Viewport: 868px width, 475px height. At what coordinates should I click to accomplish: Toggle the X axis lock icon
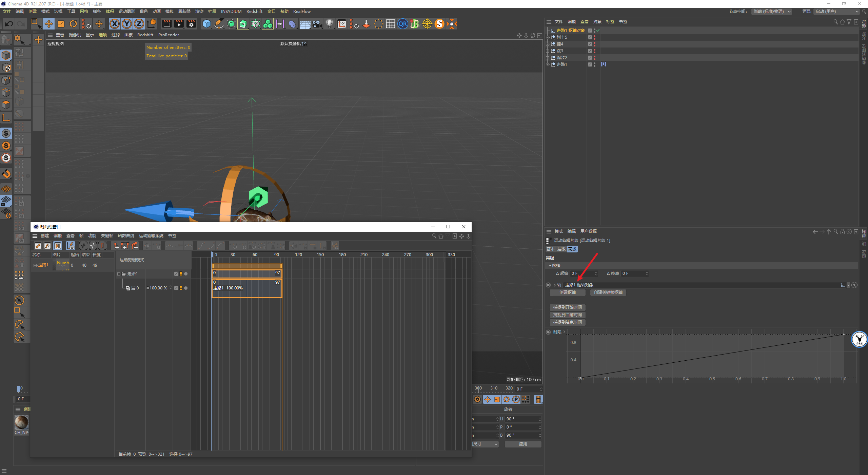coord(115,24)
